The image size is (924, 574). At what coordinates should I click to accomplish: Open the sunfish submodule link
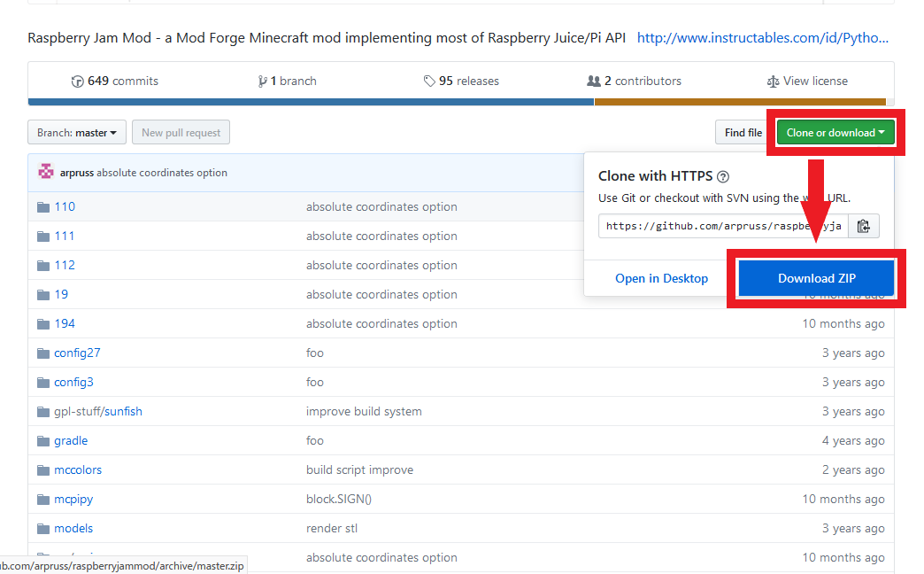pos(126,411)
